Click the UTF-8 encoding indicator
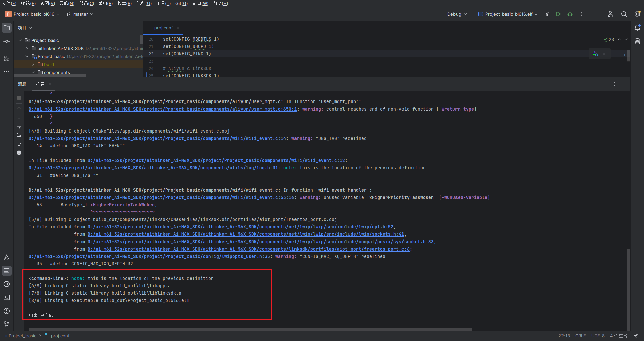The image size is (644, 341). [598, 336]
